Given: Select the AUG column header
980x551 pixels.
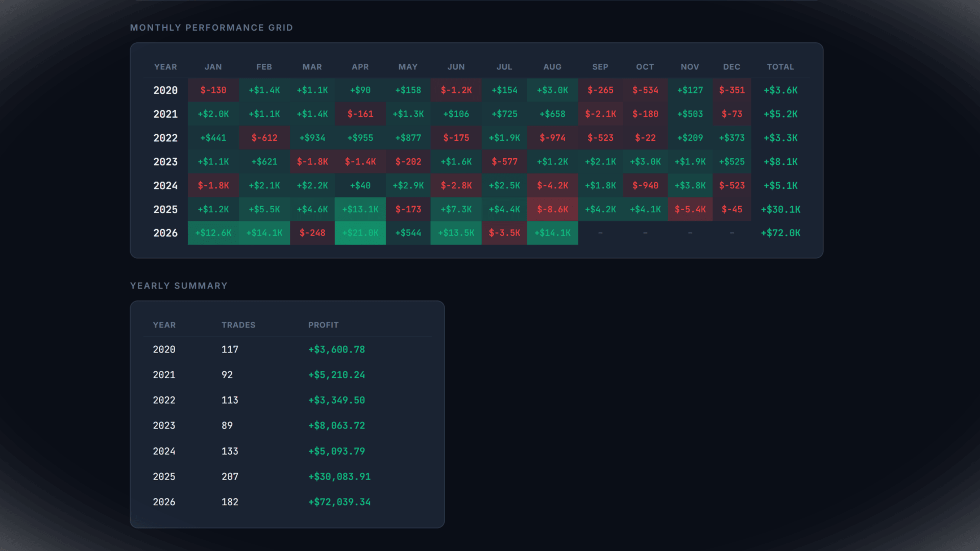Looking at the screenshot, I should (552, 67).
